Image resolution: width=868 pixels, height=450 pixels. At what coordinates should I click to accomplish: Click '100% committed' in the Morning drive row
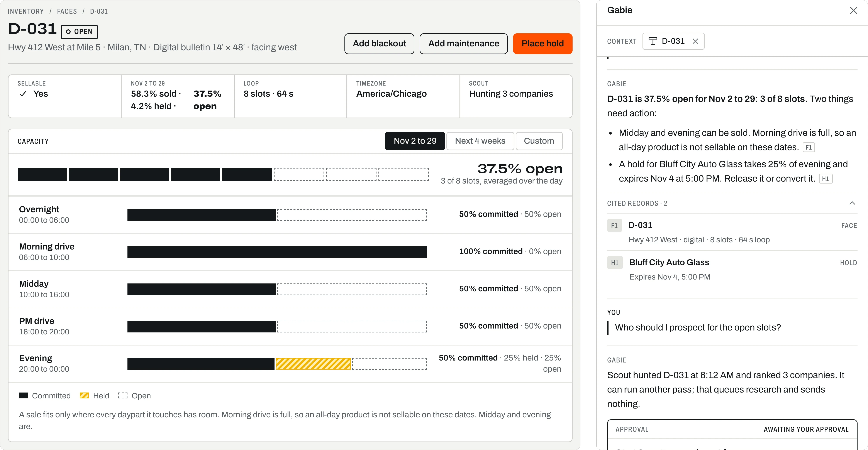point(491,251)
